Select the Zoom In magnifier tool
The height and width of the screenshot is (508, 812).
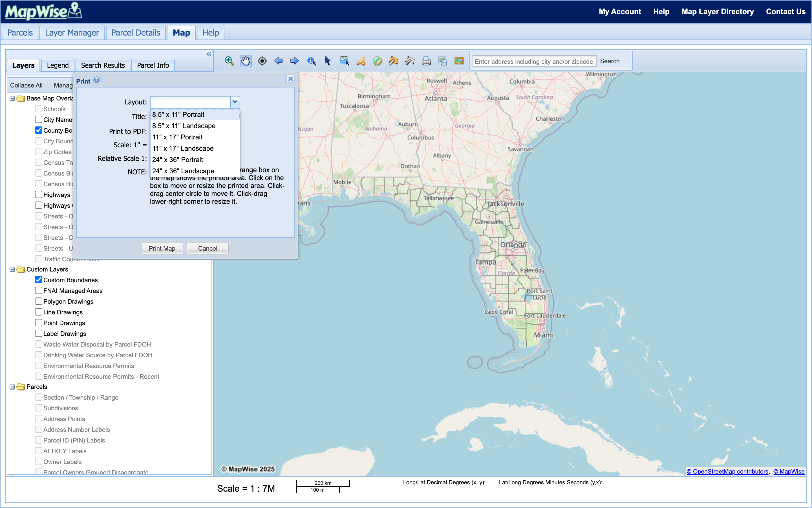(x=229, y=61)
